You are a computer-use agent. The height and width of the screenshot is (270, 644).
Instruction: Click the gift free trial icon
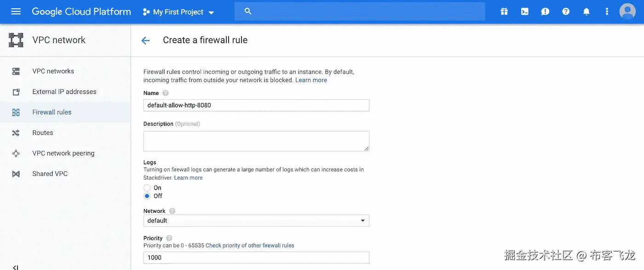point(504,11)
